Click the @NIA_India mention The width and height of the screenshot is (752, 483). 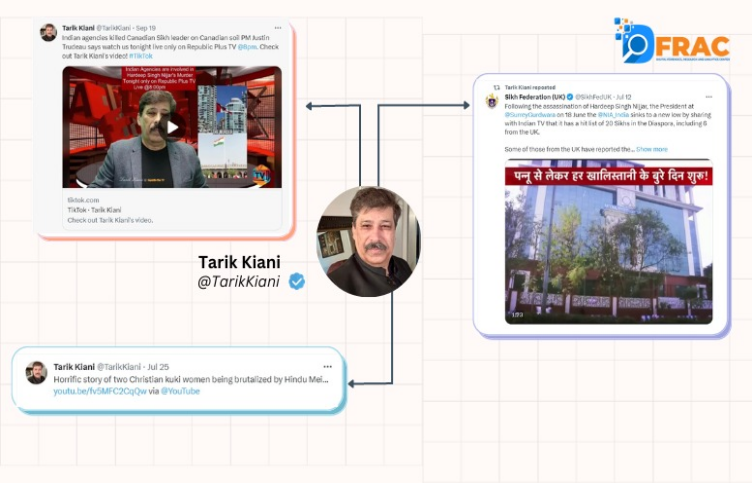613,115
